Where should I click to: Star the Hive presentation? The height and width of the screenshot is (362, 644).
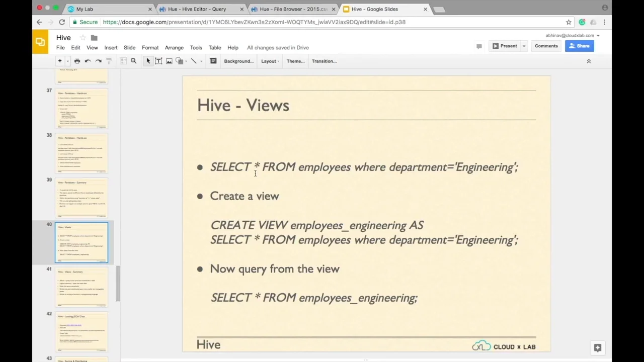pos(83,38)
